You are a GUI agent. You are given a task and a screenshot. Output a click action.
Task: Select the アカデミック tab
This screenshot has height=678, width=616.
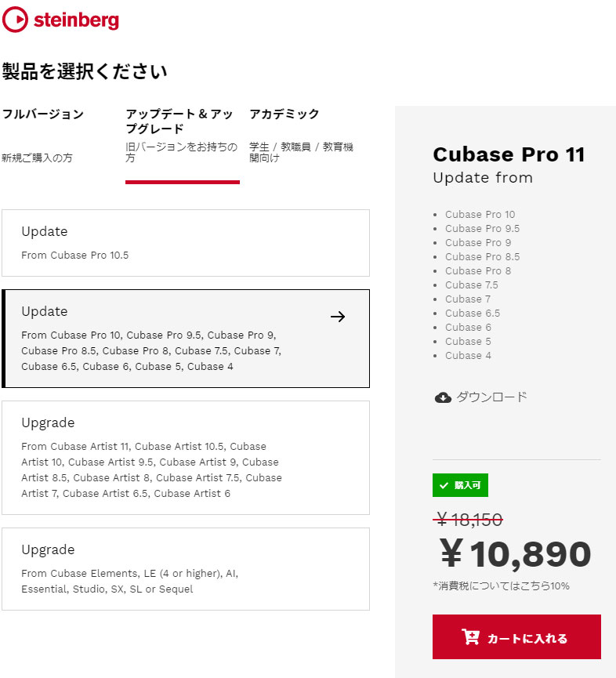pyautogui.click(x=301, y=135)
